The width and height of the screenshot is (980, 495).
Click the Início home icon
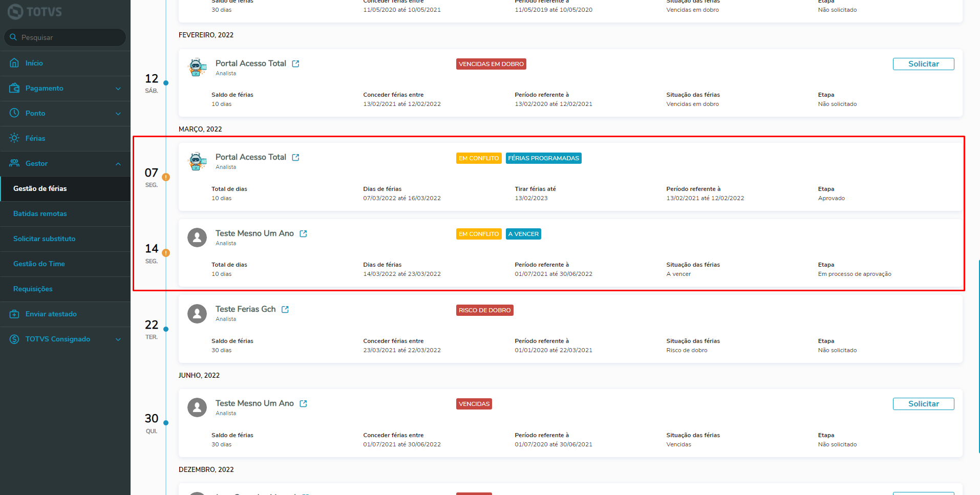click(x=14, y=63)
